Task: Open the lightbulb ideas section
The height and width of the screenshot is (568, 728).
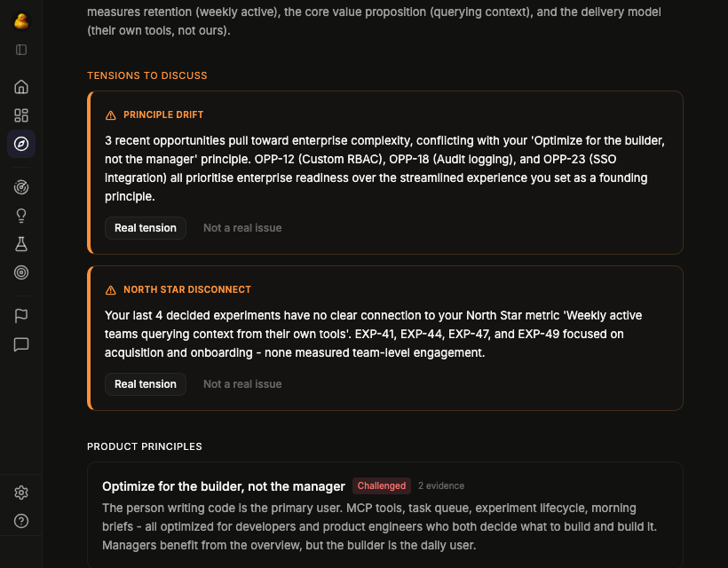Action: (20, 215)
